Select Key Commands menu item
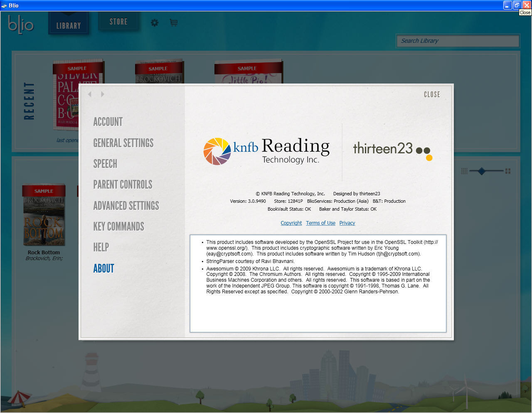This screenshot has height=413, width=532. click(x=119, y=226)
